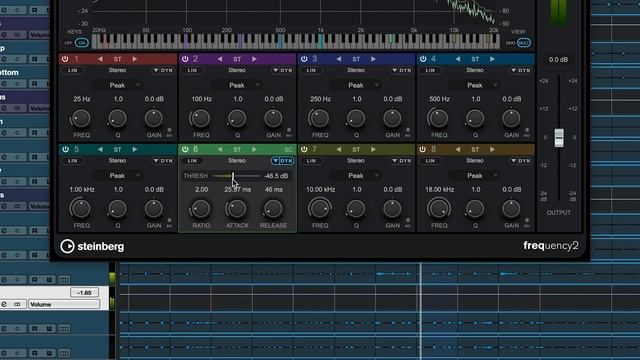The width and height of the screenshot is (640, 360).
Task: Toggle LIN linear phase on band 6
Action: (192, 161)
